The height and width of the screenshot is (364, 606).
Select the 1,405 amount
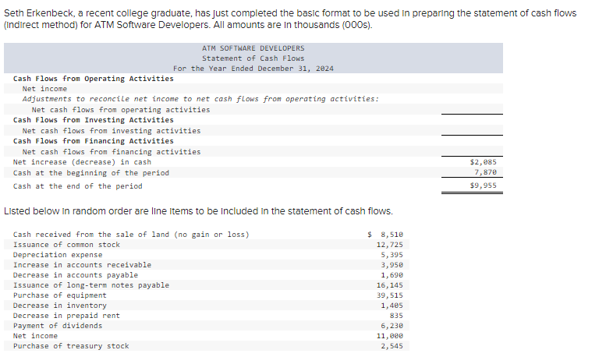pyautogui.click(x=392, y=306)
